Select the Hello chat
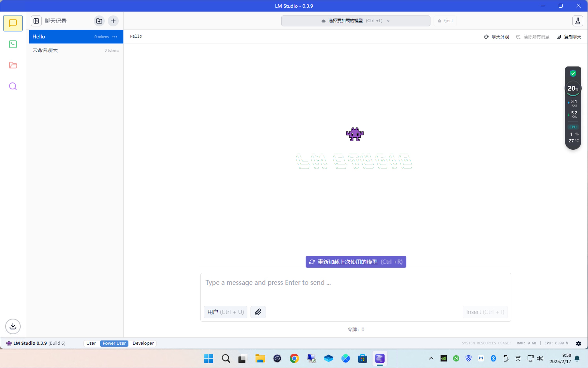Viewport: 588px width, 368px height. coord(76,37)
